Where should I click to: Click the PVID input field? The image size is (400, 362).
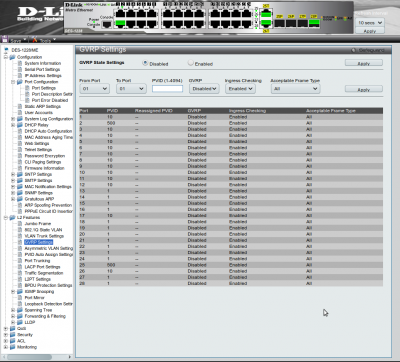167,89
